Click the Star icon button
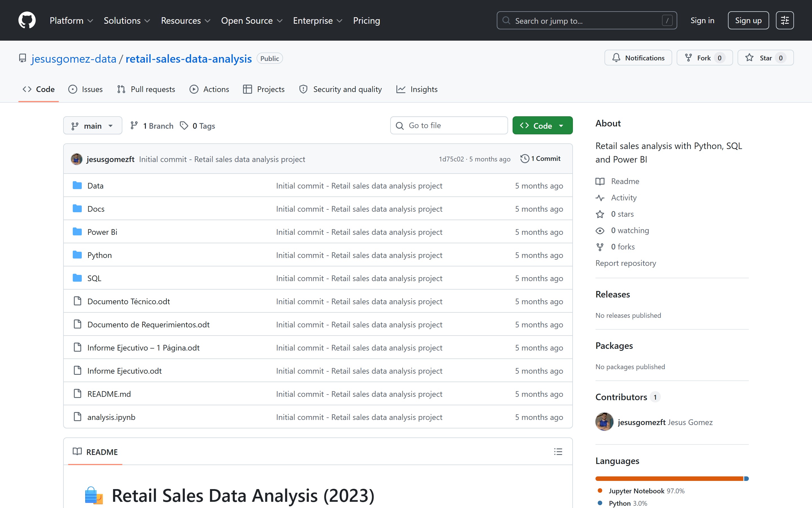 point(749,58)
